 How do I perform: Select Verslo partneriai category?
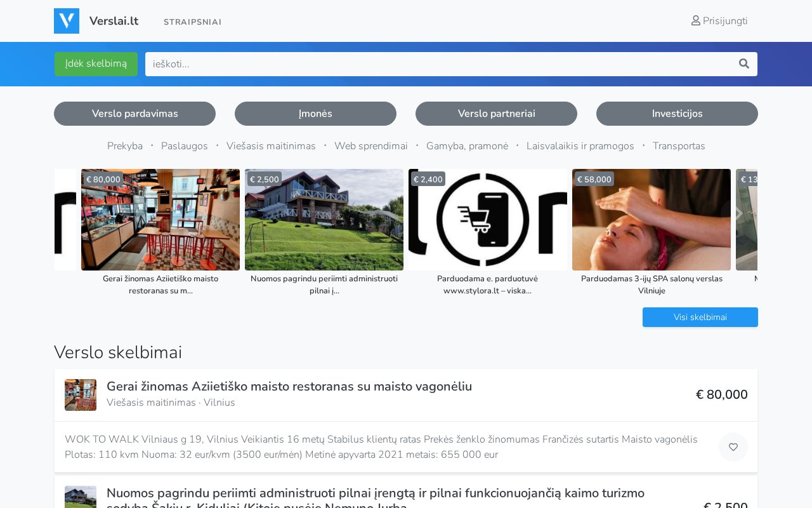point(496,114)
